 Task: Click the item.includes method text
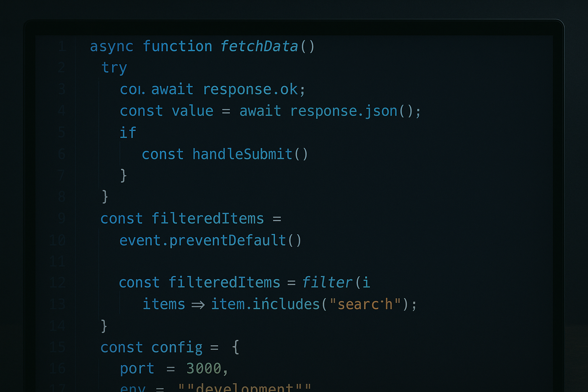point(265,304)
